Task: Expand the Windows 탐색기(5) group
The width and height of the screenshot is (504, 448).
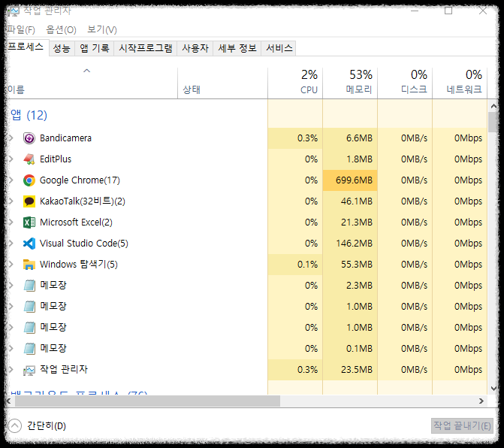Action: pos(11,265)
